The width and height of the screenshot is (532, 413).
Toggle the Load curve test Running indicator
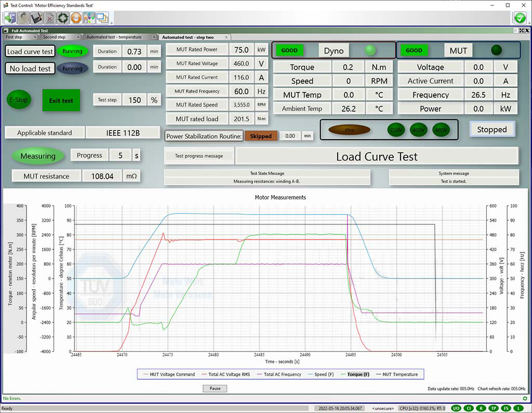[x=72, y=51]
